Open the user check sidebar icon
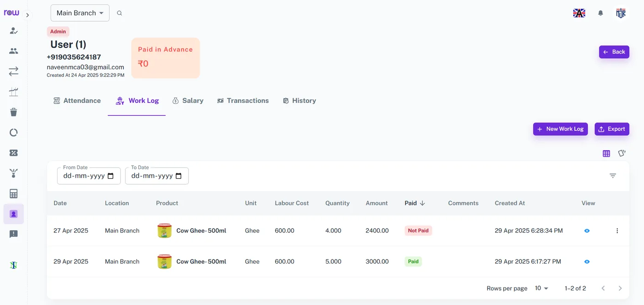 (x=14, y=31)
